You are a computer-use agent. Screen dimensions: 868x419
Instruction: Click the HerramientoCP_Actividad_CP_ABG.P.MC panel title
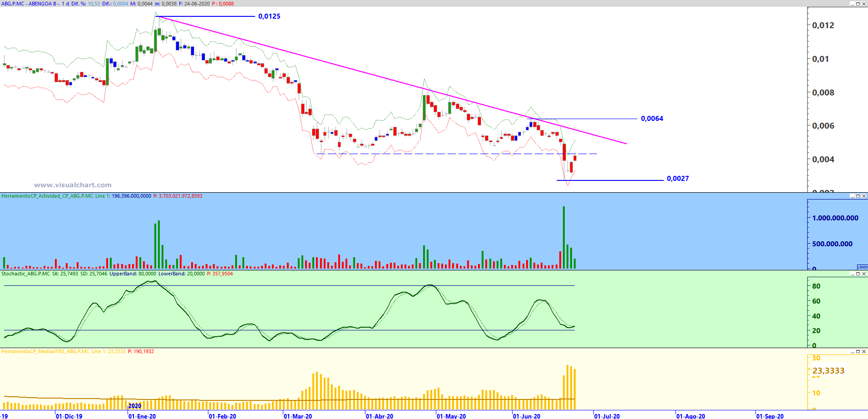47,196
